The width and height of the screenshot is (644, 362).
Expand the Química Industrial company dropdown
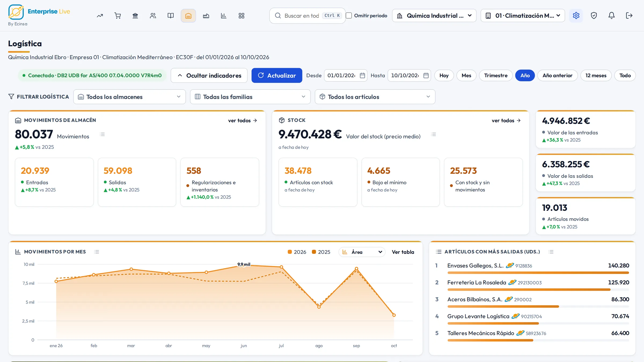click(x=434, y=16)
